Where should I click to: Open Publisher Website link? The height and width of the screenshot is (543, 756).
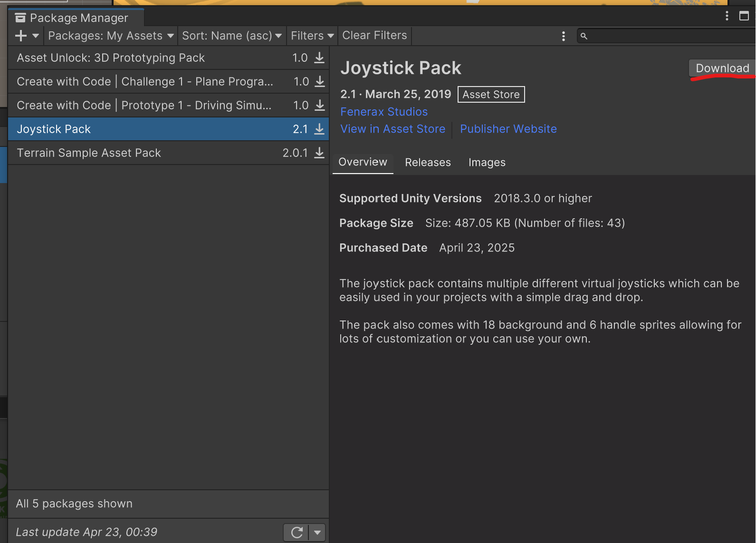[x=508, y=129]
